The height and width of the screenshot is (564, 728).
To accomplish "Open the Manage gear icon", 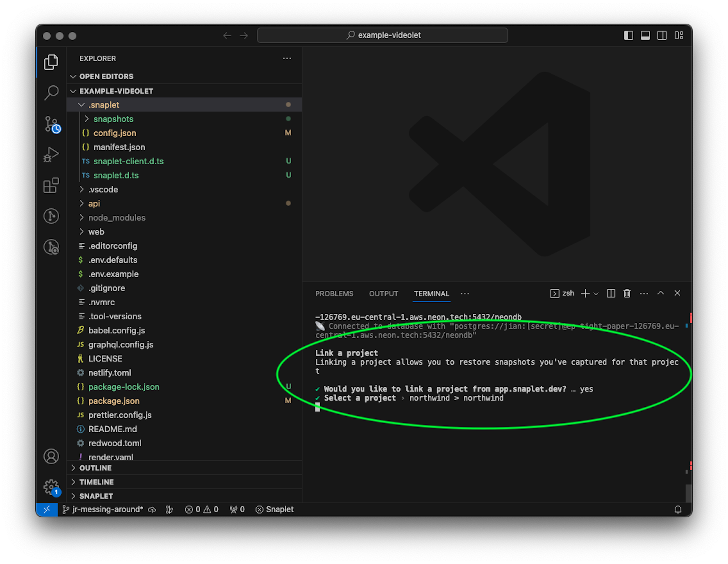I will (52, 488).
